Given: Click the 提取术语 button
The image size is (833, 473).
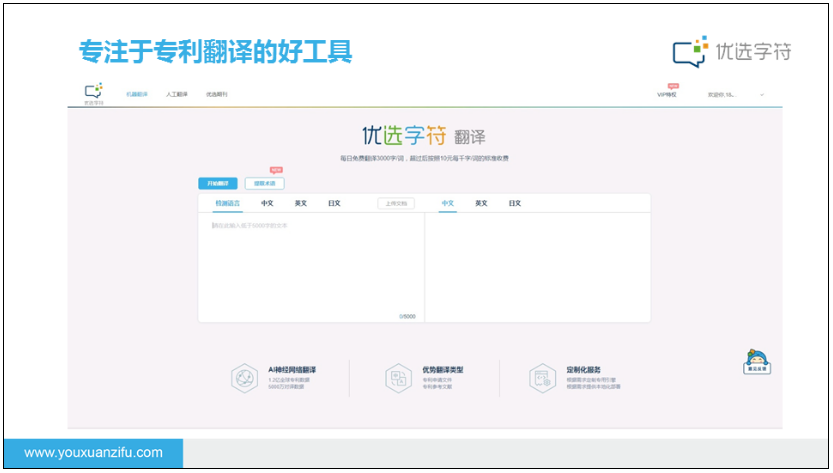Looking at the screenshot, I should [264, 184].
